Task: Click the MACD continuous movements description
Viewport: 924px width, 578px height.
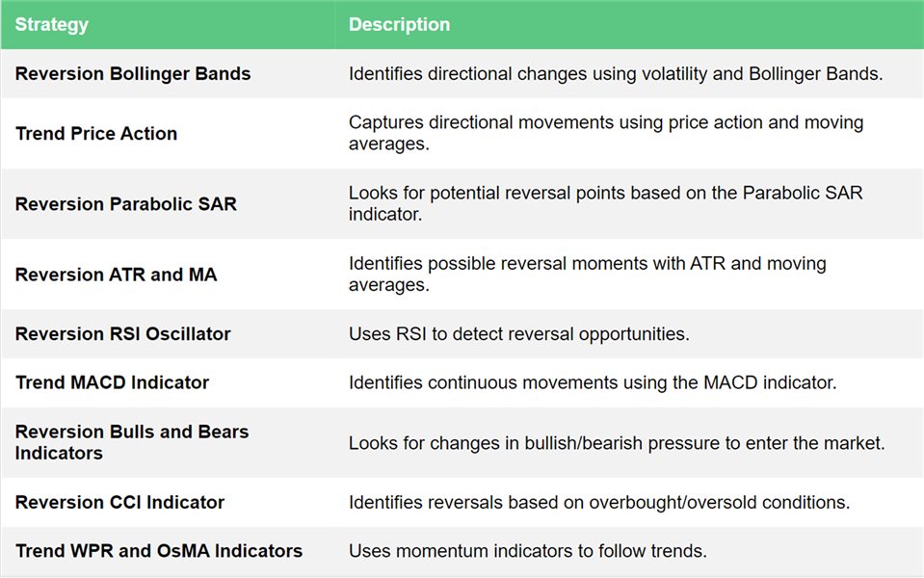Action: point(593,382)
